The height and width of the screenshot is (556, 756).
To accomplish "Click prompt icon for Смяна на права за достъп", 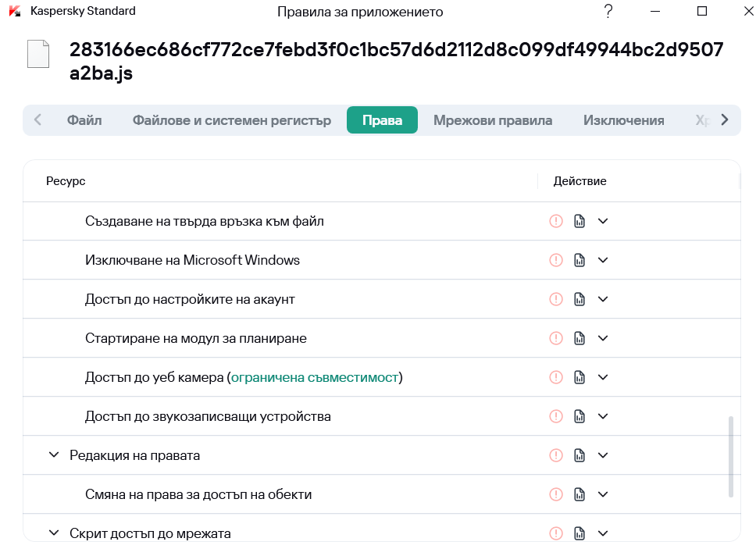I will coord(556,494).
